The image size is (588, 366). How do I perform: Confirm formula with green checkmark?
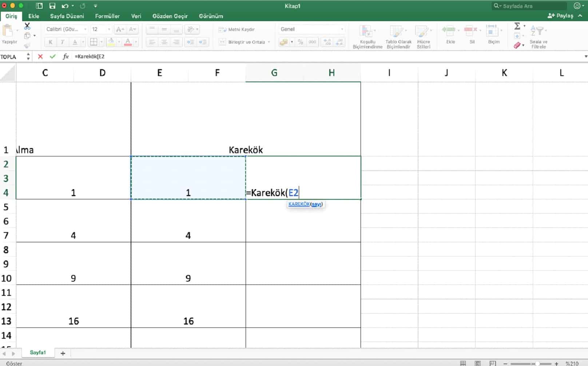point(53,56)
